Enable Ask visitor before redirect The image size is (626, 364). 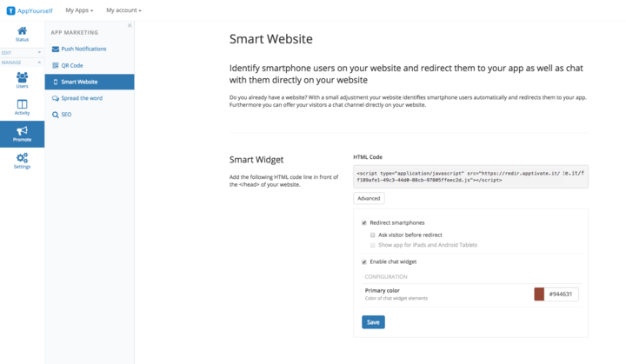click(372, 235)
